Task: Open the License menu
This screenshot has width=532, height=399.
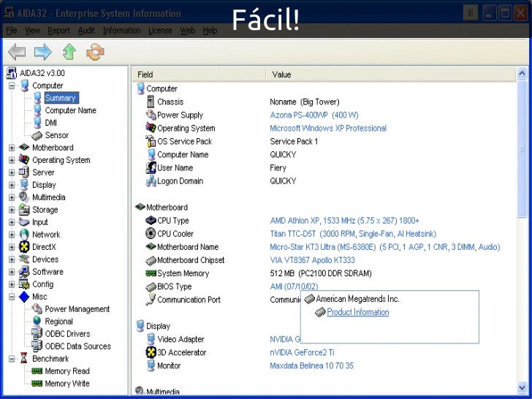Action: pyautogui.click(x=159, y=31)
